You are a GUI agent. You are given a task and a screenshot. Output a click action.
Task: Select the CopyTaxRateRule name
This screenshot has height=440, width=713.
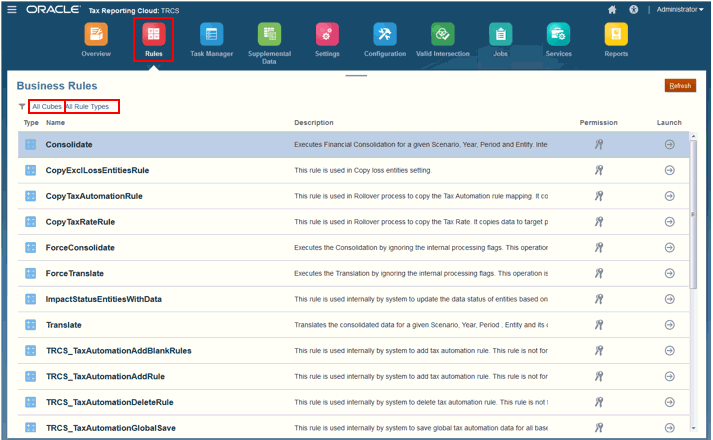(80, 222)
